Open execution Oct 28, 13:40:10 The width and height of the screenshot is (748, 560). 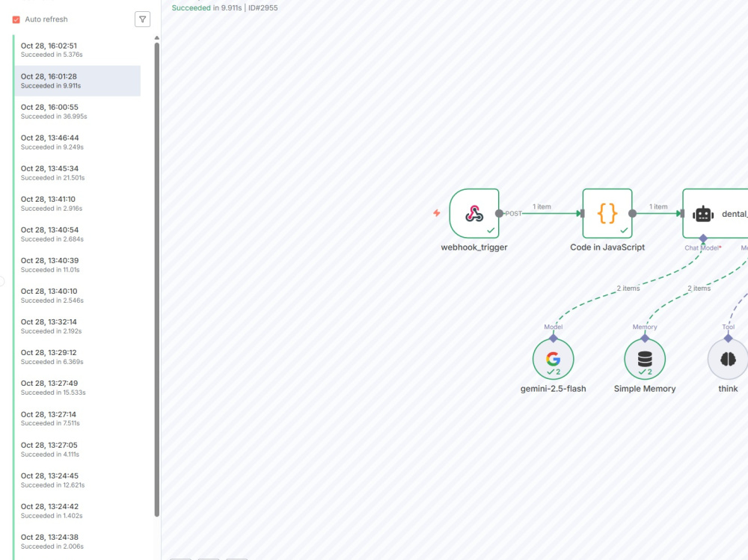[77, 296]
